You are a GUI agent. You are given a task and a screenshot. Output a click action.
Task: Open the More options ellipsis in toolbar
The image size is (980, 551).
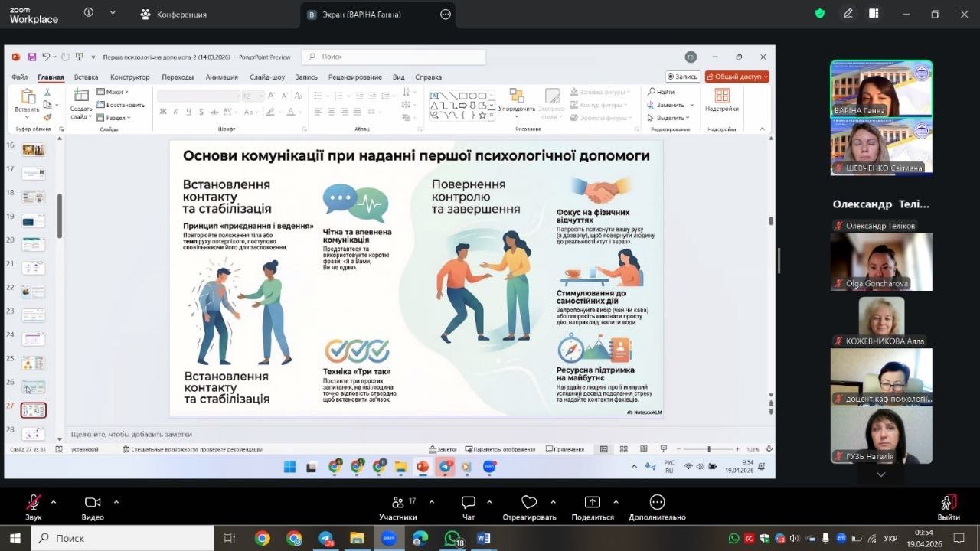point(657,503)
